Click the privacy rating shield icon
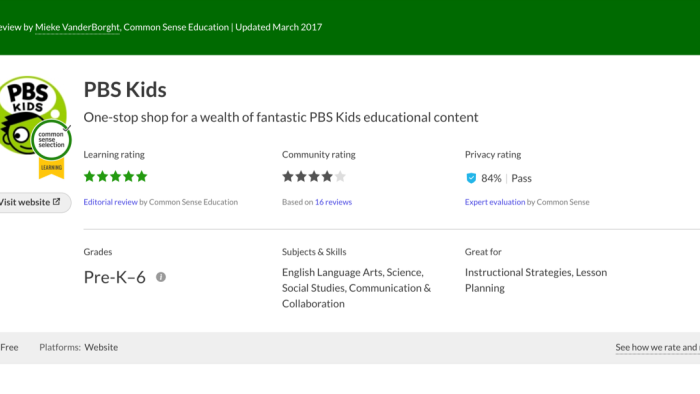Image resolution: width=700 pixels, height=394 pixels. point(471,178)
